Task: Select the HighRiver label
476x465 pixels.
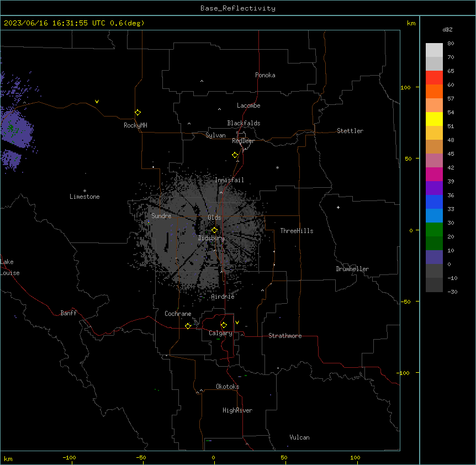Action: tap(237, 410)
